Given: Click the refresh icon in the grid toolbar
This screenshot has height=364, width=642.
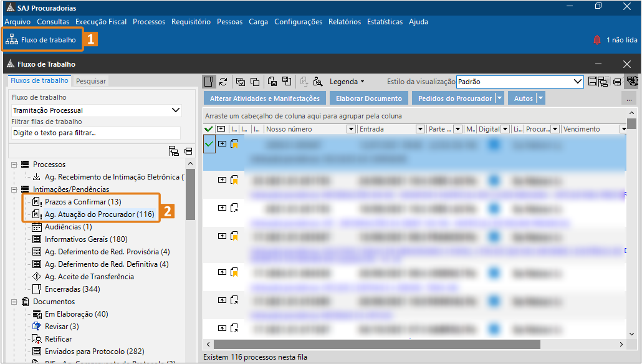Looking at the screenshot, I should click(223, 82).
